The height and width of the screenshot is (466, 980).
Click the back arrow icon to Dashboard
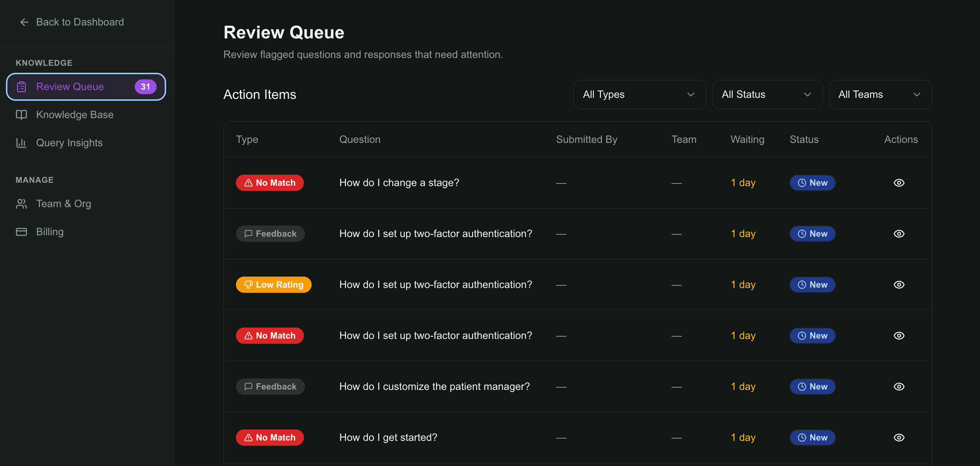[24, 22]
